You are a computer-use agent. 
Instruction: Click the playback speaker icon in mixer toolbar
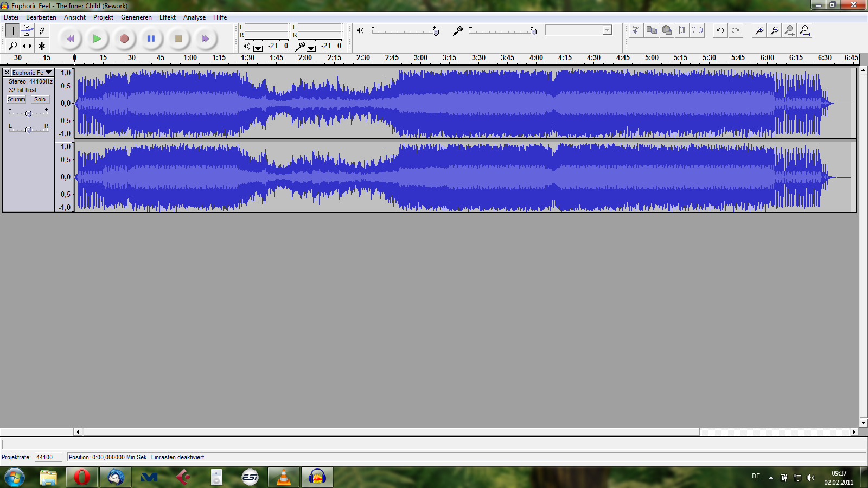360,30
